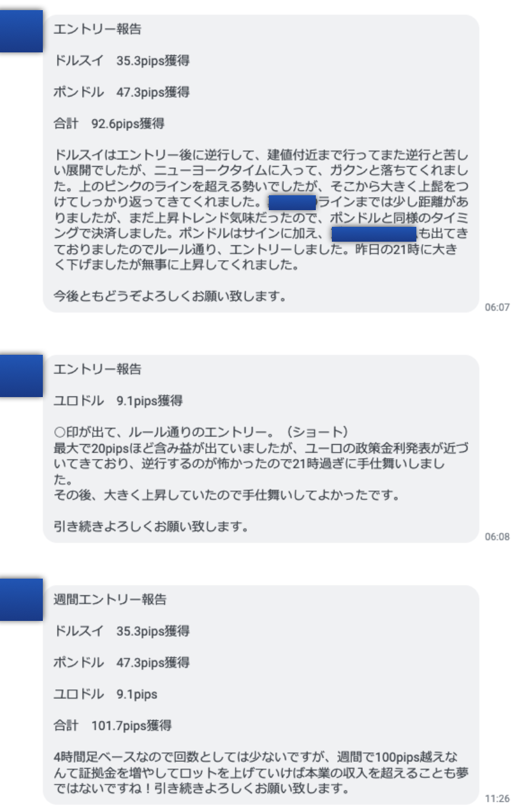Click the 合計 101.7pips獲得 line
The height and width of the screenshot is (812, 524).
point(113,726)
